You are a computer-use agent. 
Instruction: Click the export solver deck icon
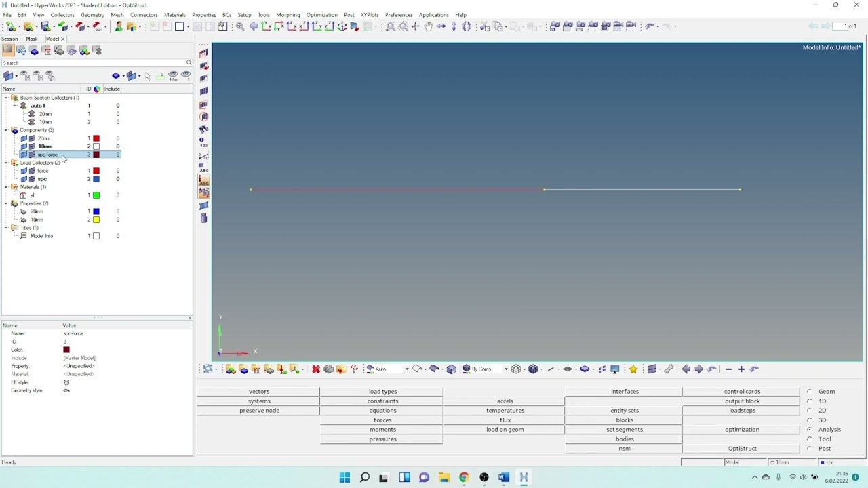80,26
